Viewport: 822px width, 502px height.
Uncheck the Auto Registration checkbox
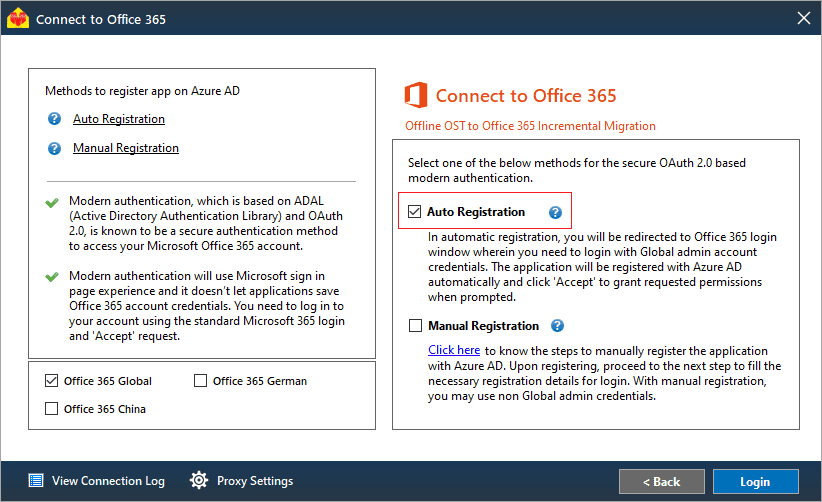[415, 212]
